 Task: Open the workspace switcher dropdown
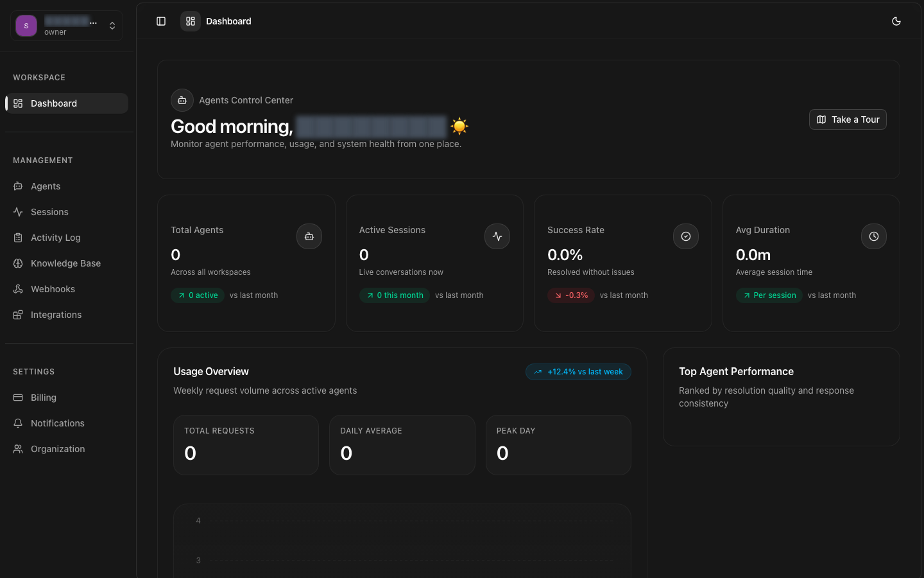(x=67, y=26)
